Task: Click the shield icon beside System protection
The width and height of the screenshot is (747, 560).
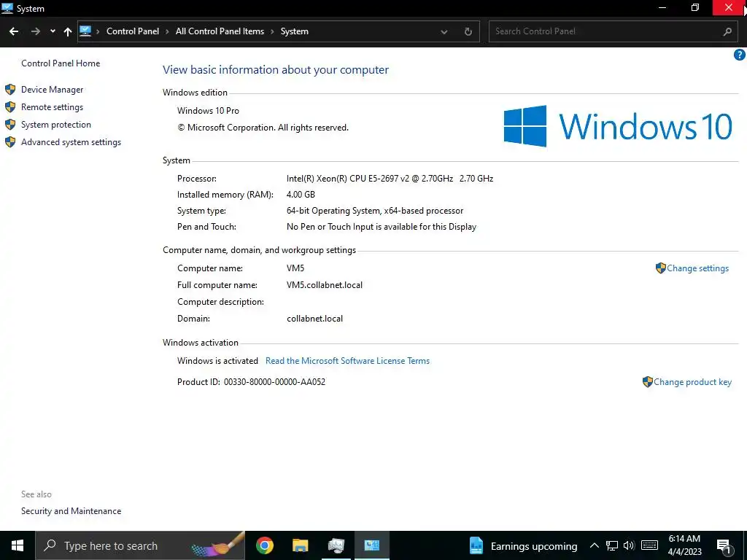Action: point(10,125)
